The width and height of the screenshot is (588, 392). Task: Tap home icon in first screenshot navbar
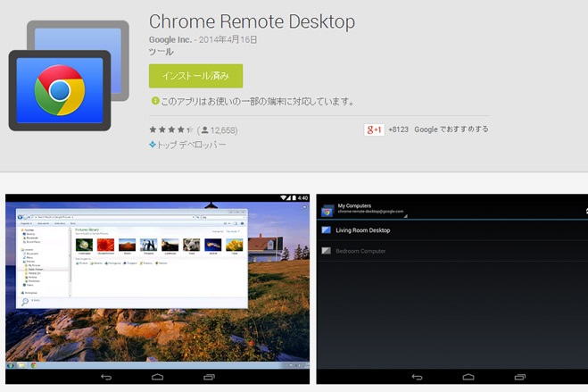pyautogui.click(x=158, y=377)
